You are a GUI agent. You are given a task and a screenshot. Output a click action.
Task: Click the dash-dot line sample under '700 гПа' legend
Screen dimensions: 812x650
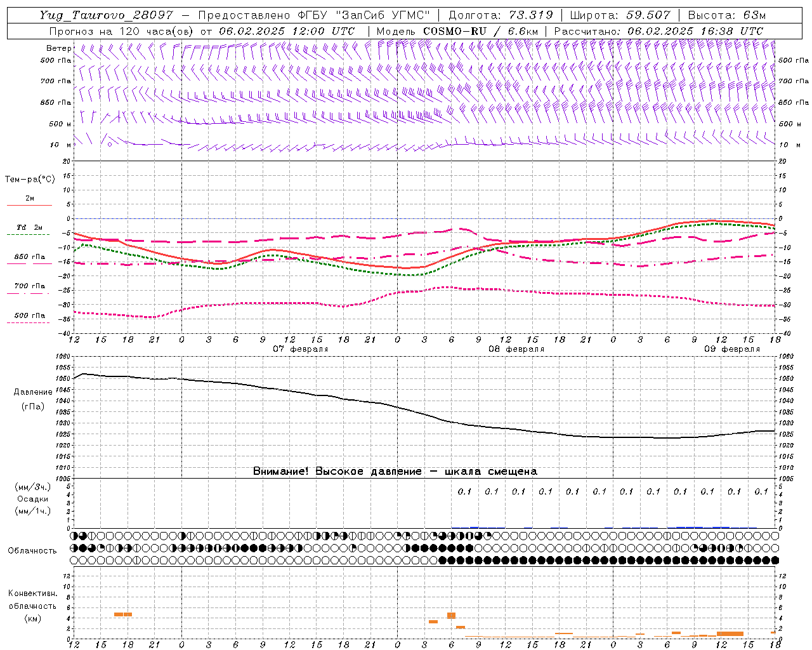[29, 293]
